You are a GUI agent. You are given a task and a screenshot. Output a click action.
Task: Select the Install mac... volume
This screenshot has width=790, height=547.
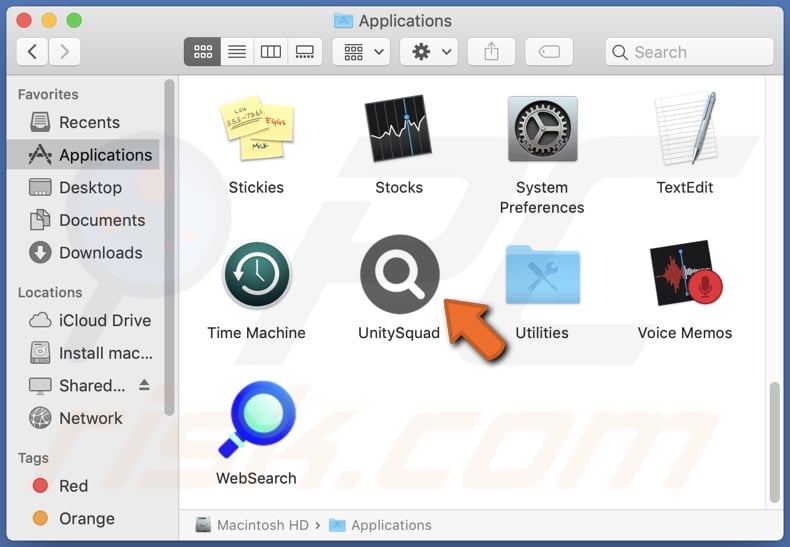click(83, 353)
